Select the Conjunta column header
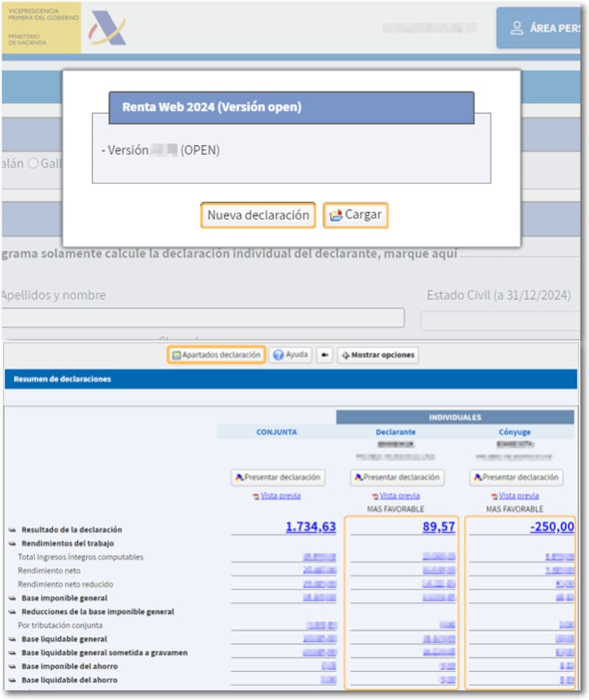This screenshot has width=589, height=700. click(276, 433)
